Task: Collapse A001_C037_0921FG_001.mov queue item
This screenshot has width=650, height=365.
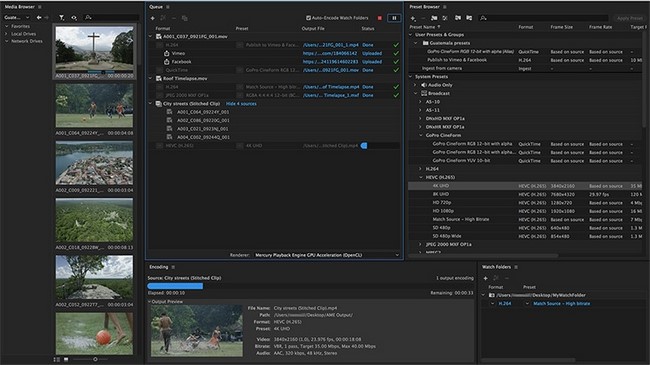Action: point(150,36)
